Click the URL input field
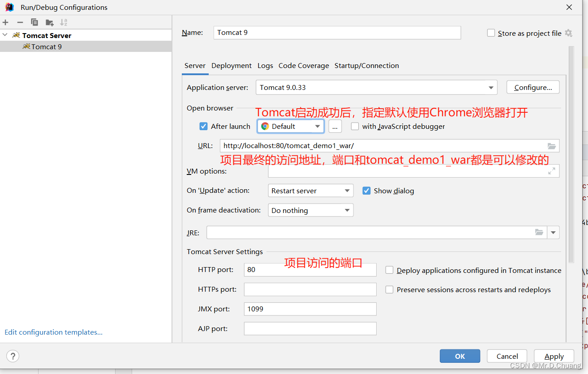The image size is (588, 374). (390, 146)
